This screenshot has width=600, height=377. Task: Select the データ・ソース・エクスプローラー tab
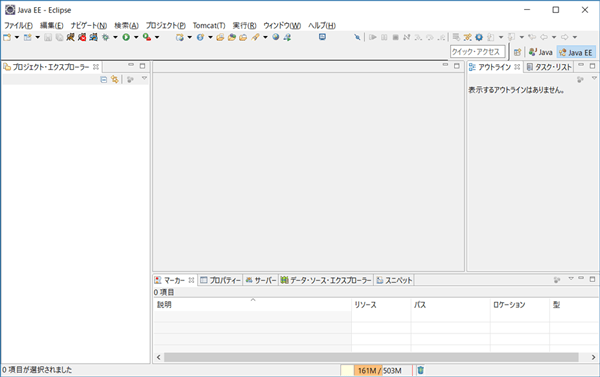click(326, 280)
